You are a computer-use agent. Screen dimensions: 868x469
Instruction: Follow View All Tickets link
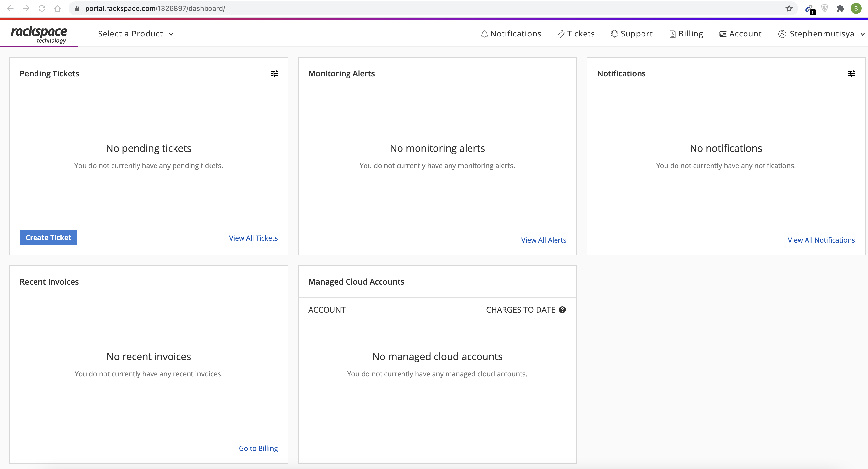pyautogui.click(x=253, y=238)
